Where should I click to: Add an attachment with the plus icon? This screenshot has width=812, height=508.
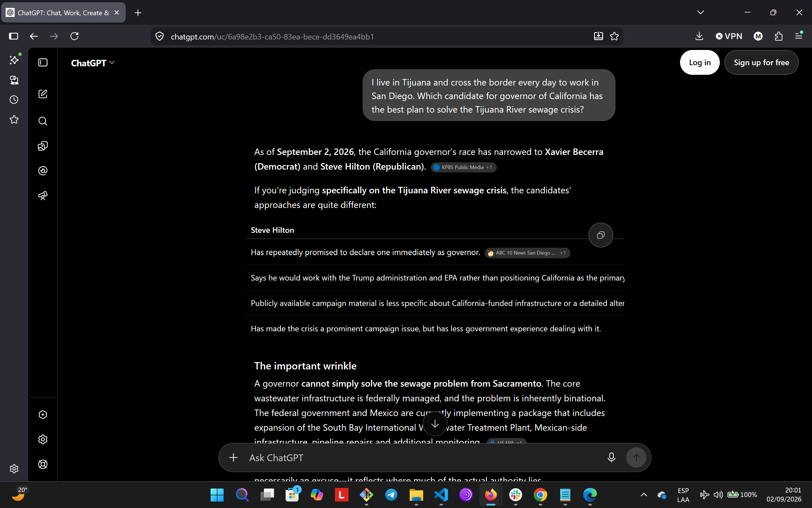coord(233,457)
